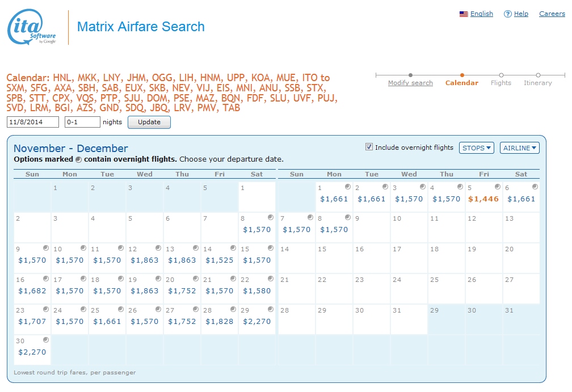Switch language via English link
This screenshot has width=572, height=392.
[x=481, y=14]
